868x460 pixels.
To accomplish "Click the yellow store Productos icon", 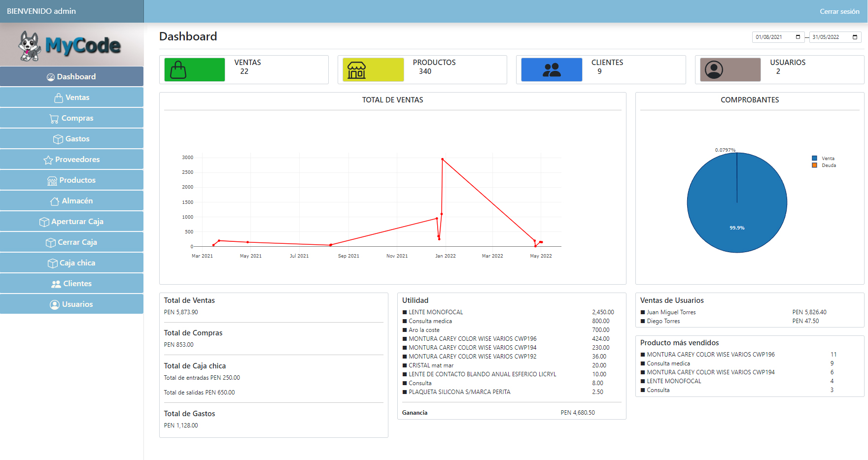I will pyautogui.click(x=373, y=70).
